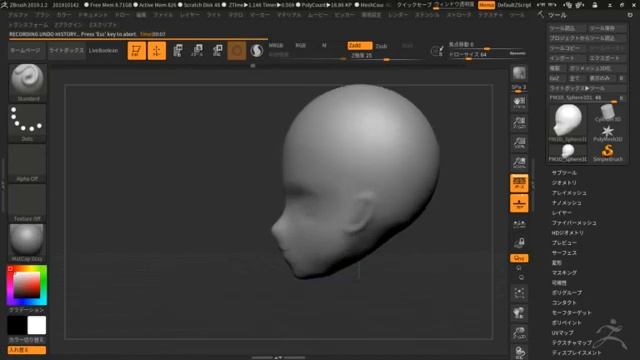This screenshot has width=640, height=360.
Task: Expand the サブツール section
Action: pyautogui.click(x=564, y=173)
